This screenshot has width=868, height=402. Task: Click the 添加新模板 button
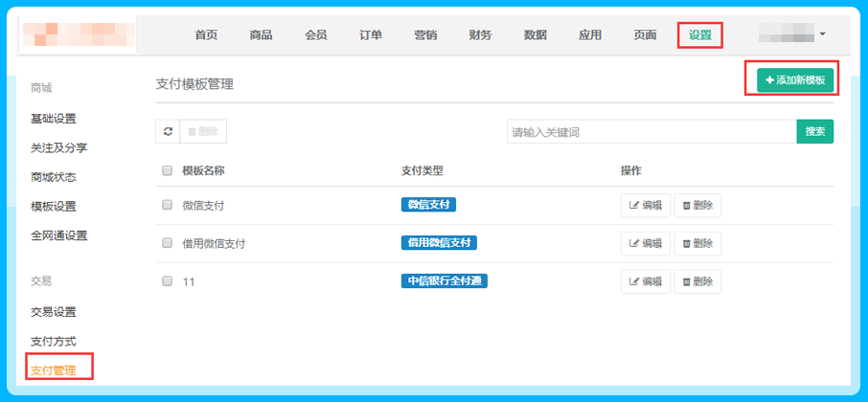(x=795, y=80)
